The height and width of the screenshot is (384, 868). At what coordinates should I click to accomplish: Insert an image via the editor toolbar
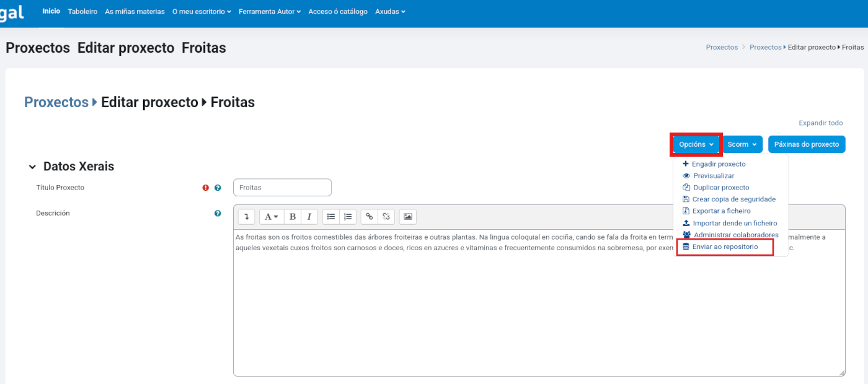tap(407, 216)
